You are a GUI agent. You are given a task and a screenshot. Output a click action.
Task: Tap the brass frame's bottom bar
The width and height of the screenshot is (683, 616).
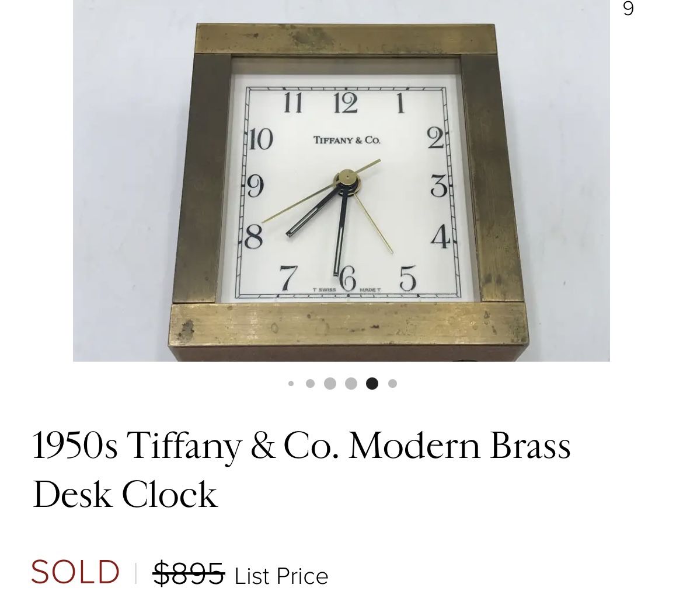[x=349, y=324]
